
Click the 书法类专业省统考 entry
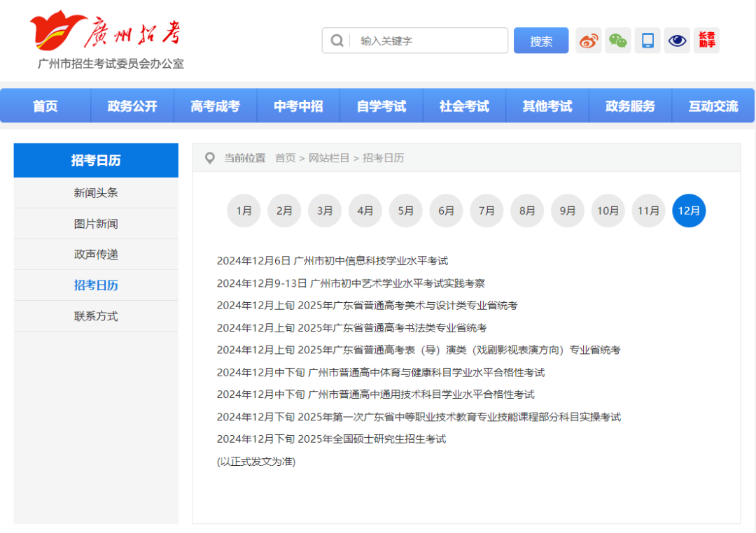point(351,327)
